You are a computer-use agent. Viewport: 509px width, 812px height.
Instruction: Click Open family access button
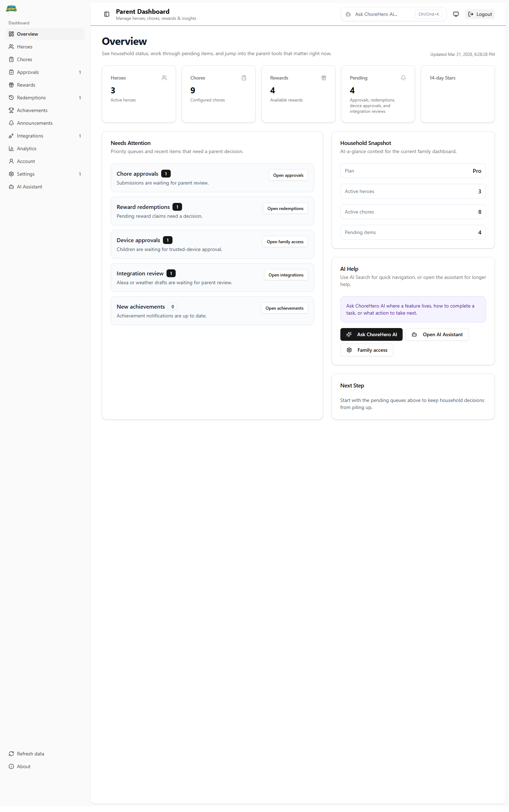[x=285, y=242]
